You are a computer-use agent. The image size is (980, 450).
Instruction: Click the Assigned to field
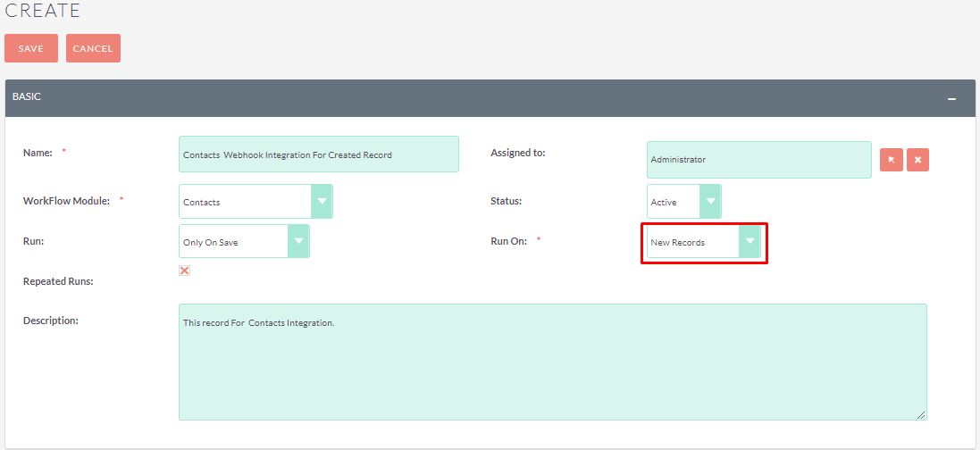758,159
